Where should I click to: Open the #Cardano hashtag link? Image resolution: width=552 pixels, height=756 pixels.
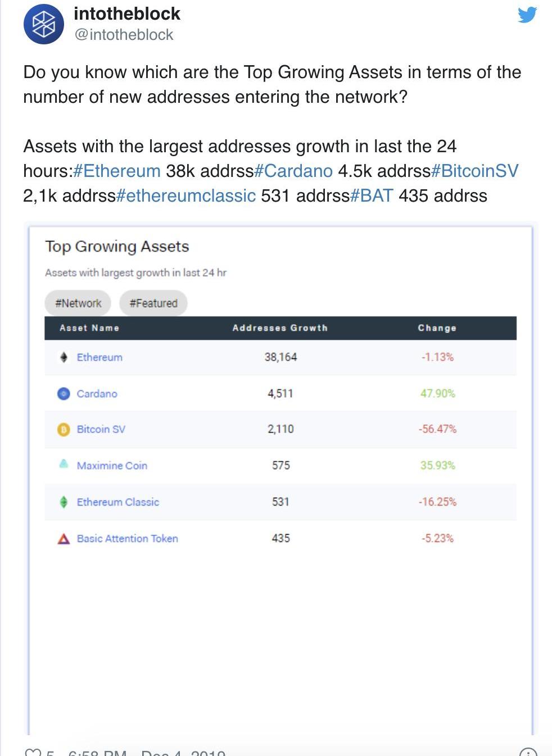(293, 171)
